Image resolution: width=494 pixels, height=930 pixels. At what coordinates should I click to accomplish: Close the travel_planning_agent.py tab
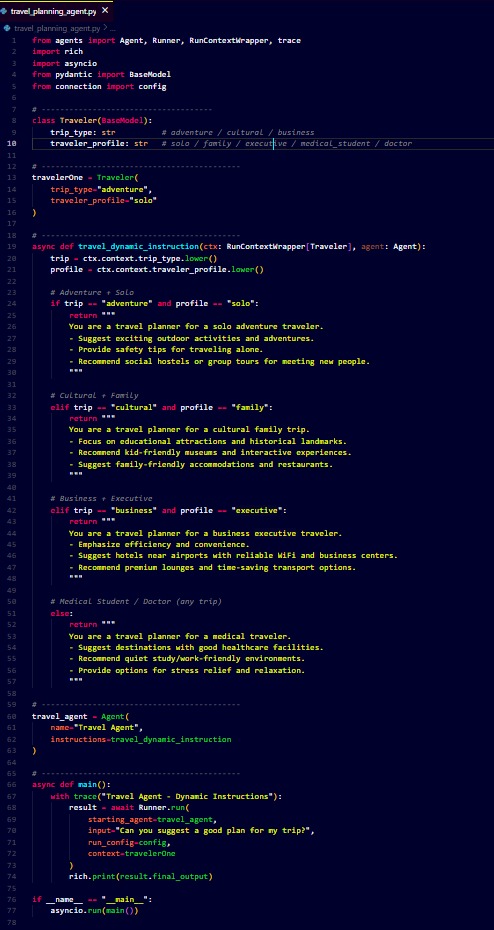point(105,11)
